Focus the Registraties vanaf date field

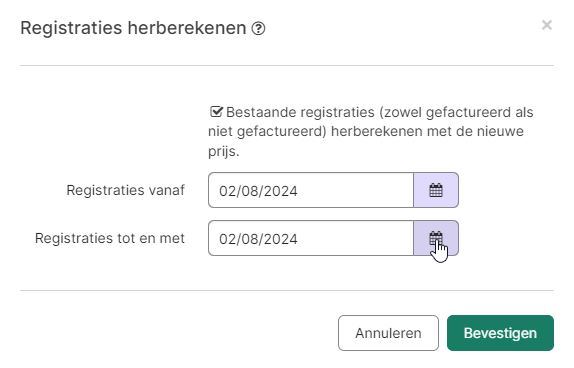click(x=311, y=190)
